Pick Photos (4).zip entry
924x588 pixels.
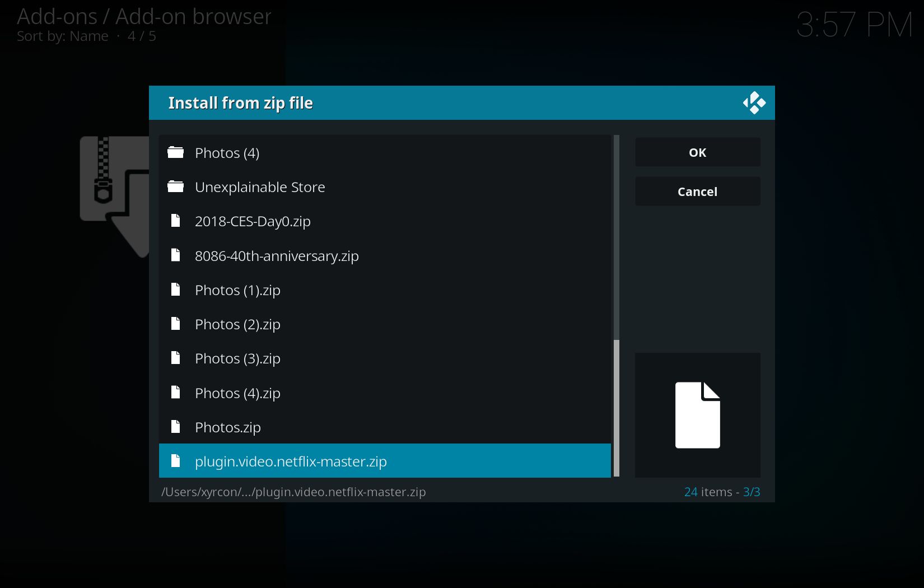[385, 393]
